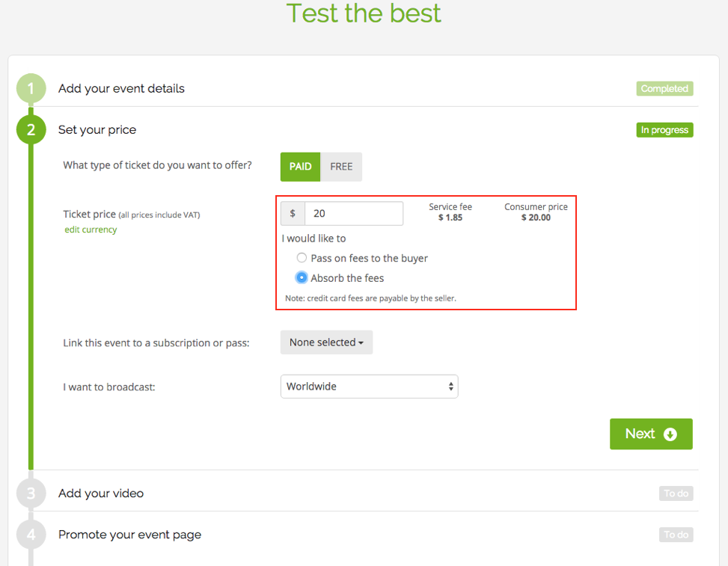Click the edit currency link
Screen dimensions: 728x566
pyautogui.click(x=91, y=230)
